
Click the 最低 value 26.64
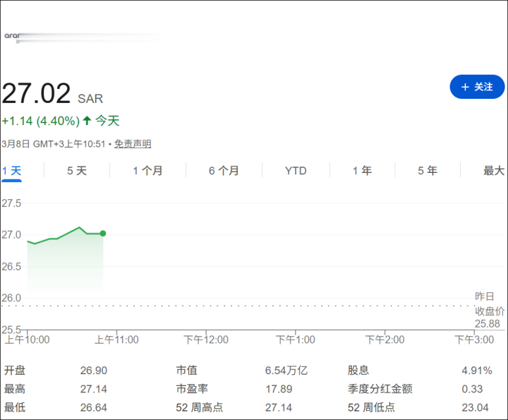point(94,407)
